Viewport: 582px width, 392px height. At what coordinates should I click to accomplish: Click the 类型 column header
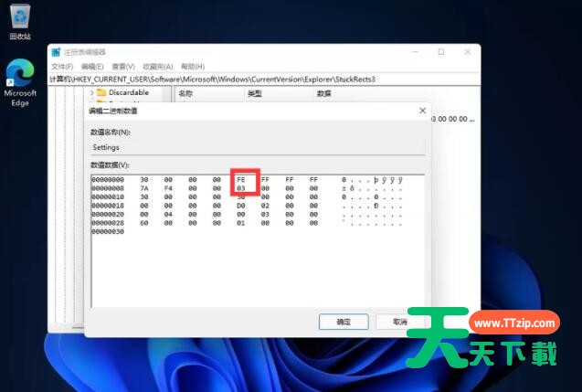255,93
